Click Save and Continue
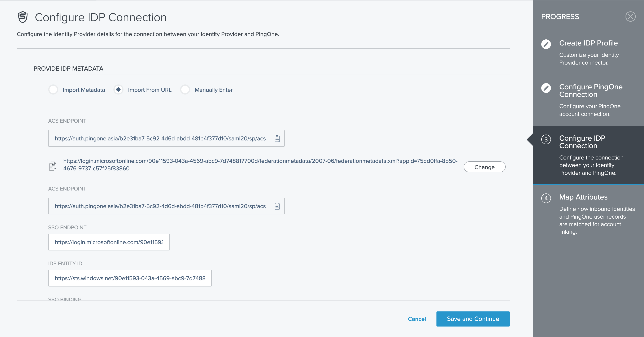The image size is (644, 337). [x=473, y=319]
